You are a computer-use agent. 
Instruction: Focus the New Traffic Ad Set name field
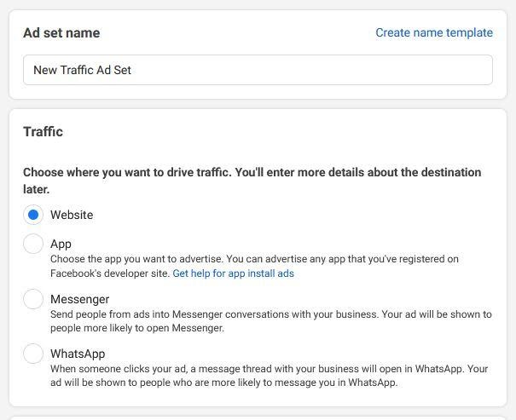(258, 70)
